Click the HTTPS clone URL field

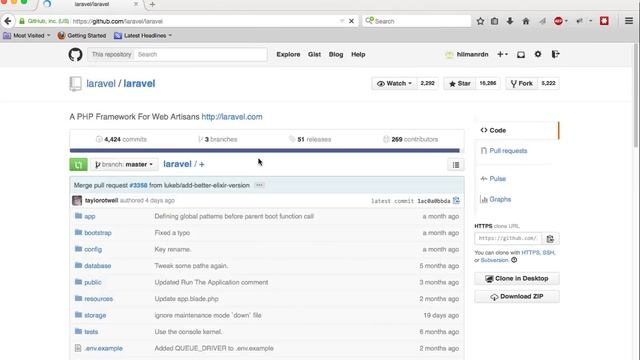click(508, 238)
